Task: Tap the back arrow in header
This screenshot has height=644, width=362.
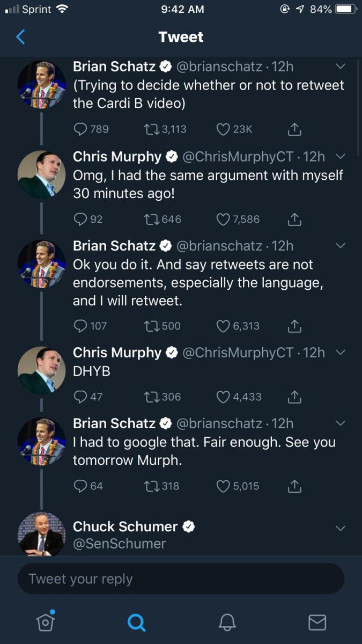Action: [x=21, y=36]
